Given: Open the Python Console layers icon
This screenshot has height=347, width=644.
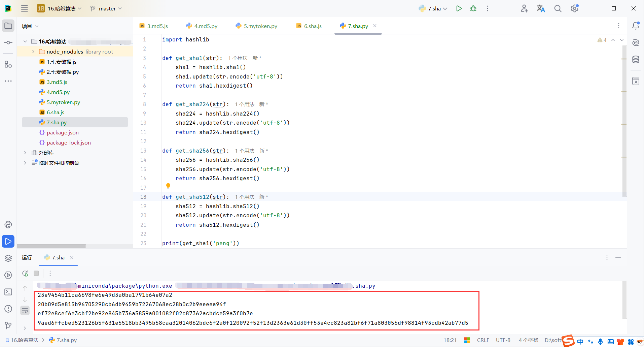Looking at the screenshot, I should click(8, 258).
